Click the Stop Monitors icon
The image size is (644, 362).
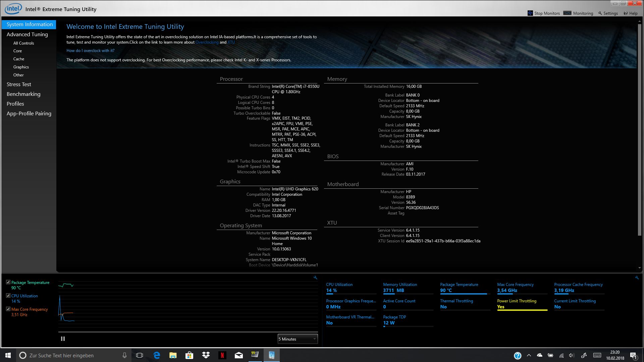(x=530, y=13)
